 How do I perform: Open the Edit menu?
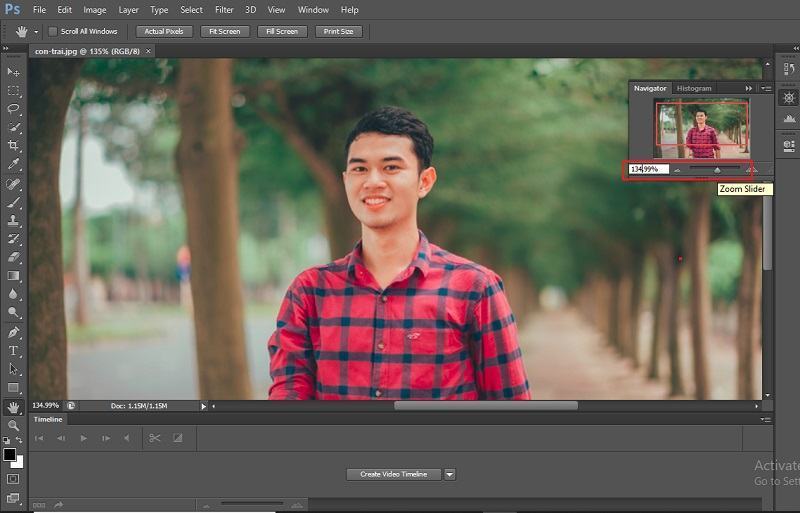pos(64,10)
